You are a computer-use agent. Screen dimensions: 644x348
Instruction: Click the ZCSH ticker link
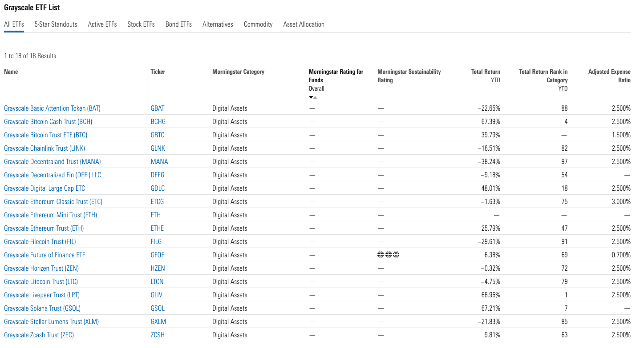tap(158, 335)
